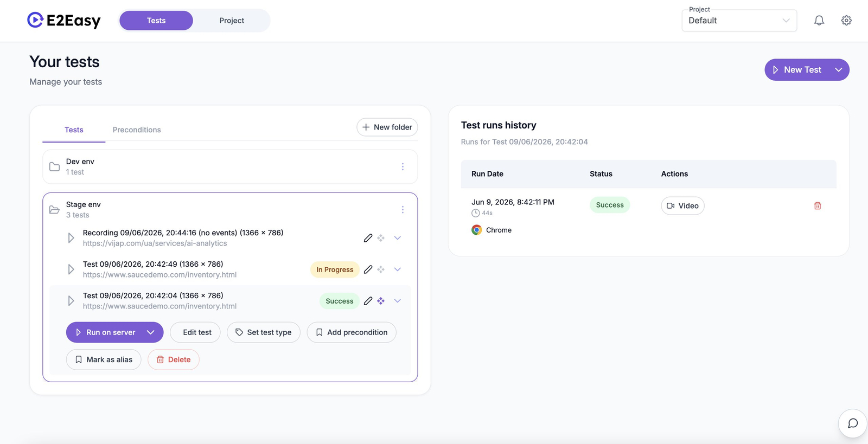Click saucedemo URL under Test 20:42:49
This screenshot has width=868, height=444.
159,275
